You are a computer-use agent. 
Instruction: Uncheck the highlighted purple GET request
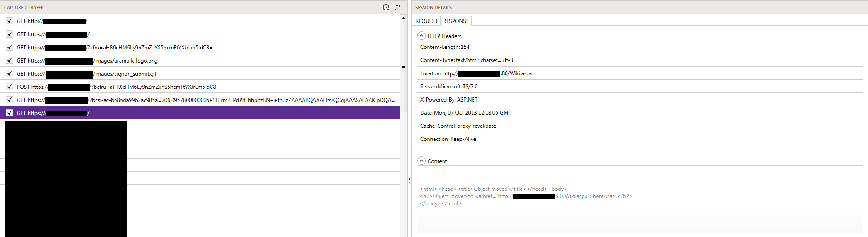click(x=10, y=113)
